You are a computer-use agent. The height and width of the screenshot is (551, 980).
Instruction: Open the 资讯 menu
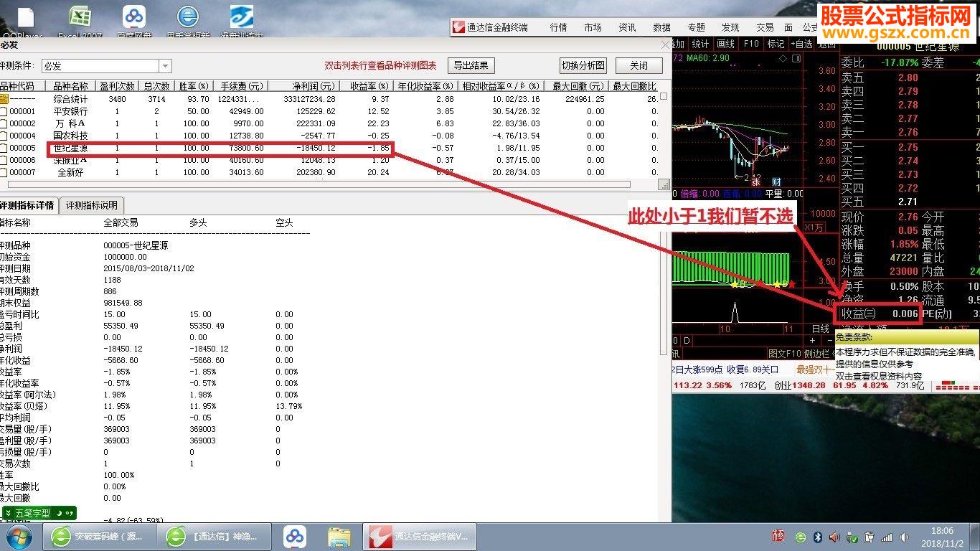click(x=627, y=27)
